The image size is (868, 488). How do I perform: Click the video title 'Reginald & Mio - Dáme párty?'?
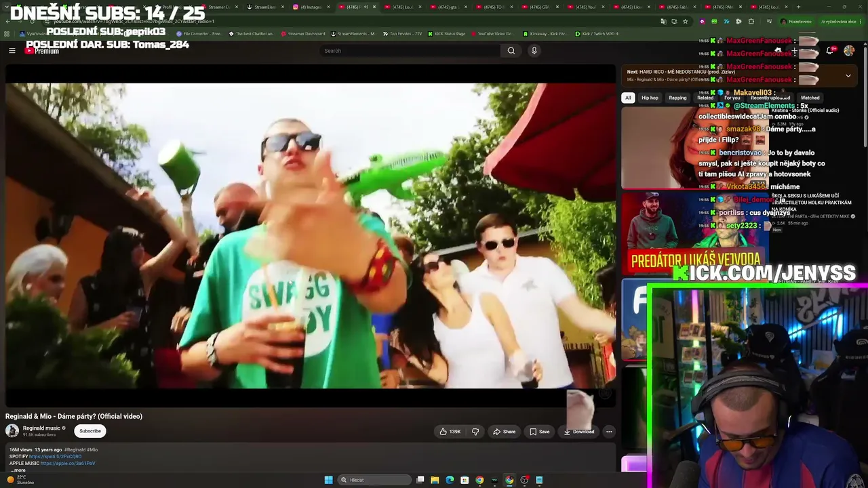(74, 416)
